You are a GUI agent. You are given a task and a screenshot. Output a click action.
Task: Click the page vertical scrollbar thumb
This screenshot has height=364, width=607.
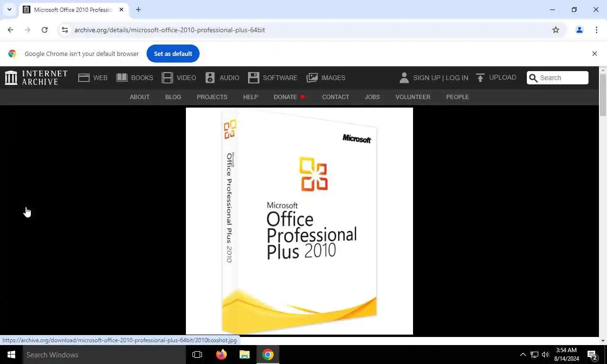[x=603, y=95]
